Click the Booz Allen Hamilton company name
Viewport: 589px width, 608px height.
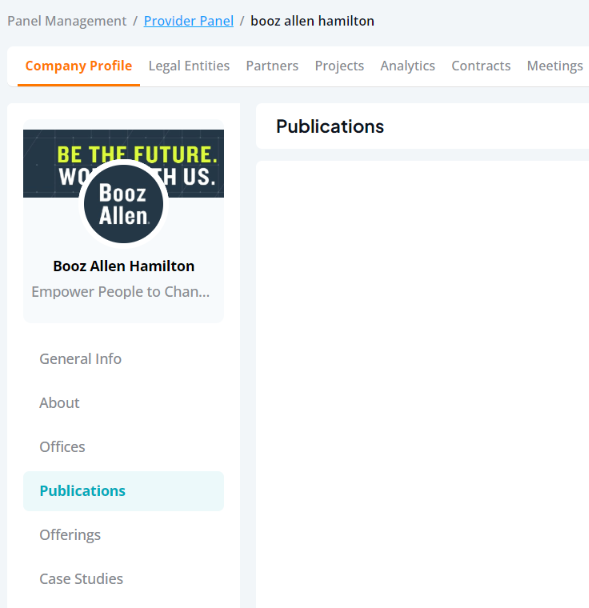click(124, 266)
